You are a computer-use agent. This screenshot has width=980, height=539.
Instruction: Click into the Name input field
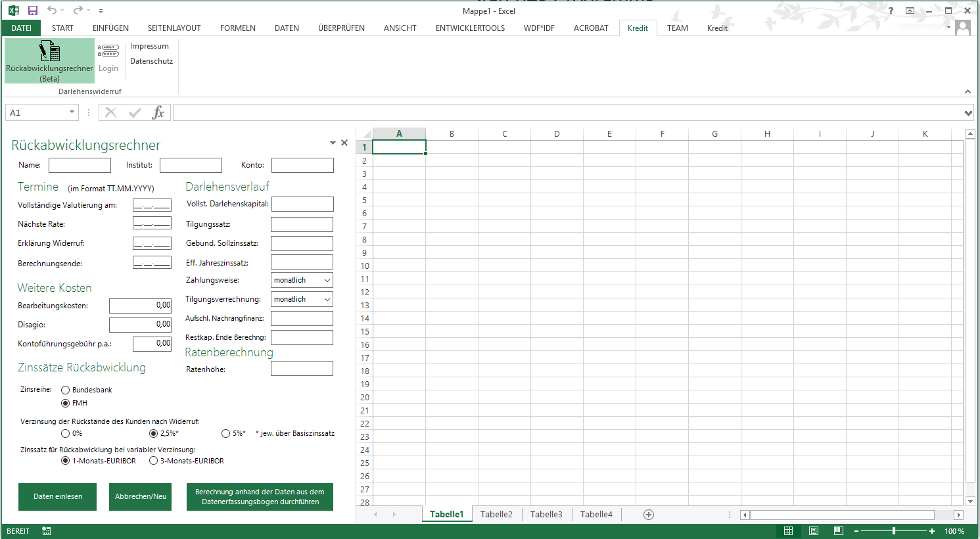pos(80,165)
